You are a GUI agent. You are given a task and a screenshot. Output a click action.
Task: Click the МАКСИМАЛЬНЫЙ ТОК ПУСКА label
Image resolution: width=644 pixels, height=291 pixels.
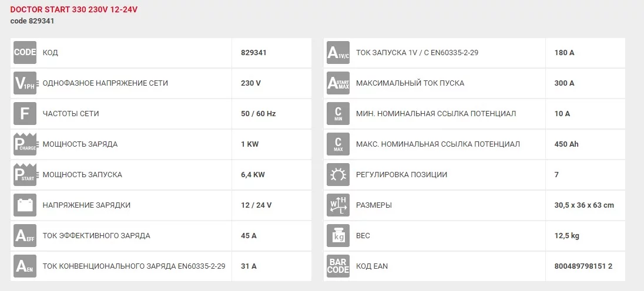410,83
